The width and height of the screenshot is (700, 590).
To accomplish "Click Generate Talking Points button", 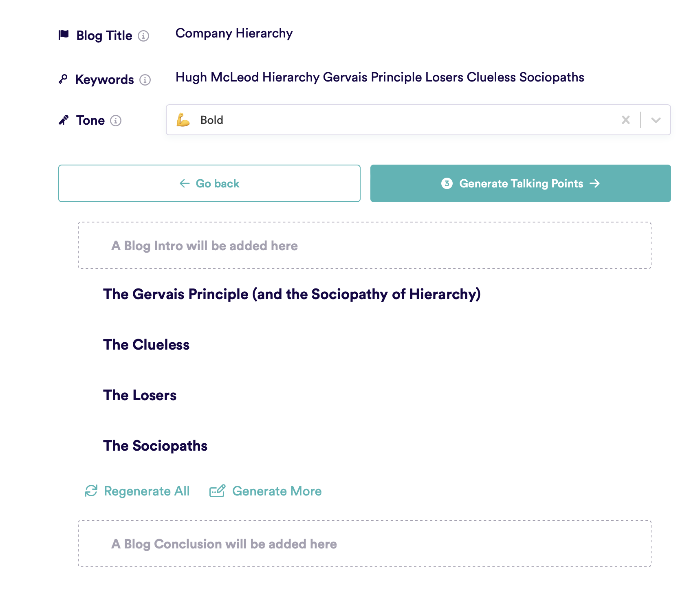I will click(x=520, y=183).
